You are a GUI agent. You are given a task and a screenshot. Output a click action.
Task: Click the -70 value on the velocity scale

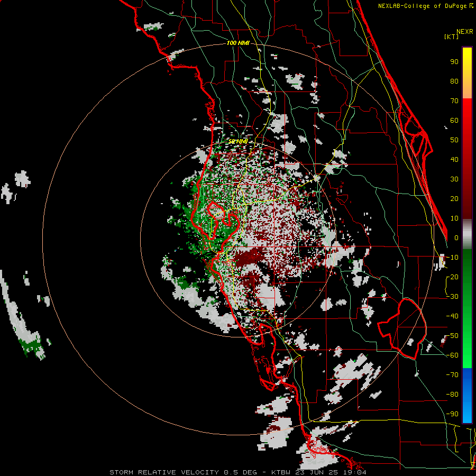tap(452, 375)
